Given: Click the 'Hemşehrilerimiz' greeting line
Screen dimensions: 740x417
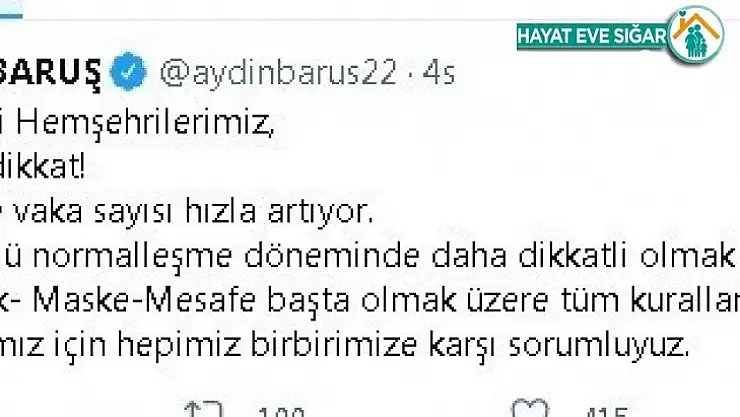Looking at the screenshot, I should [x=137, y=125].
